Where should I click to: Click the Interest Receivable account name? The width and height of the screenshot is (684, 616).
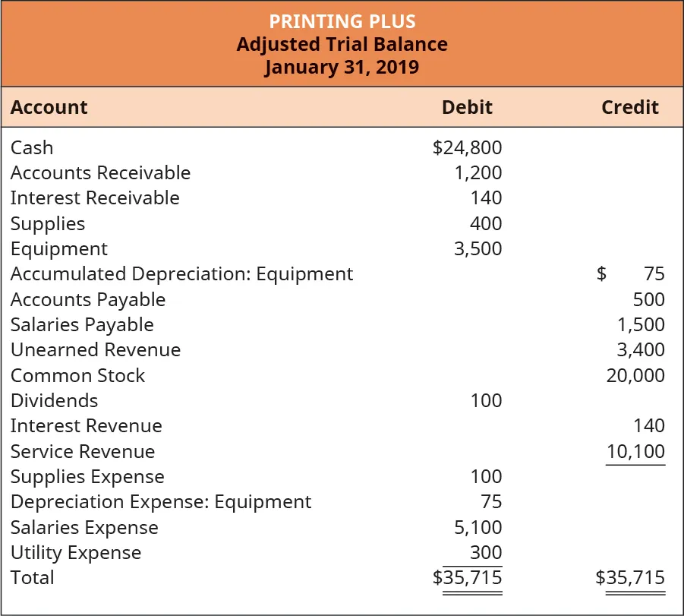point(95,198)
